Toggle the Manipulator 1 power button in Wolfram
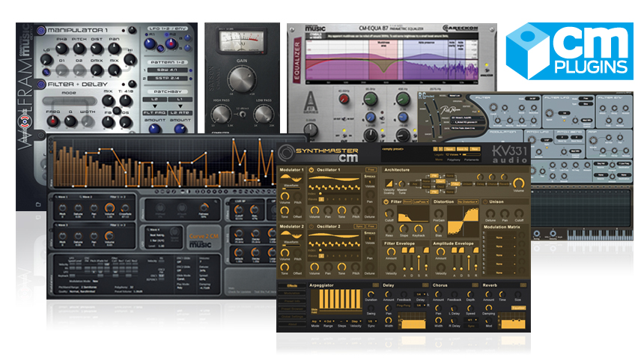The height and width of the screenshot is (358, 644). tap(41, 30)
